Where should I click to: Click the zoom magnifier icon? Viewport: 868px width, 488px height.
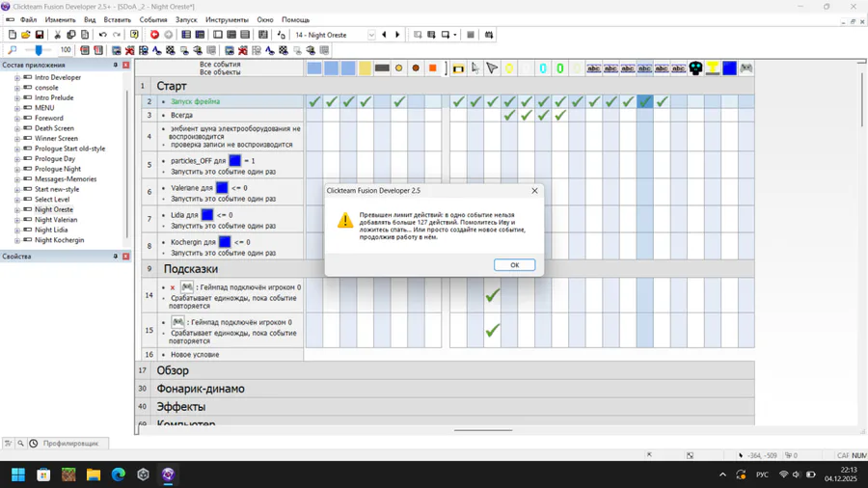pos(13,50)
